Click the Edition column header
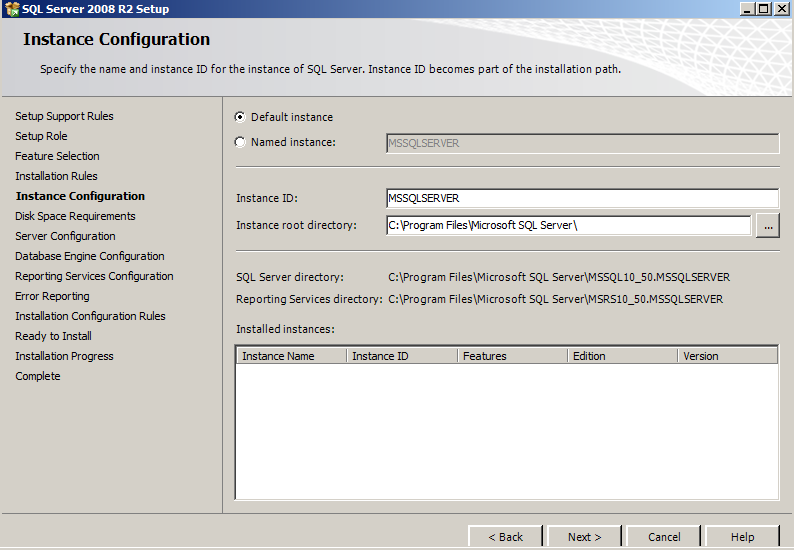 623,356
